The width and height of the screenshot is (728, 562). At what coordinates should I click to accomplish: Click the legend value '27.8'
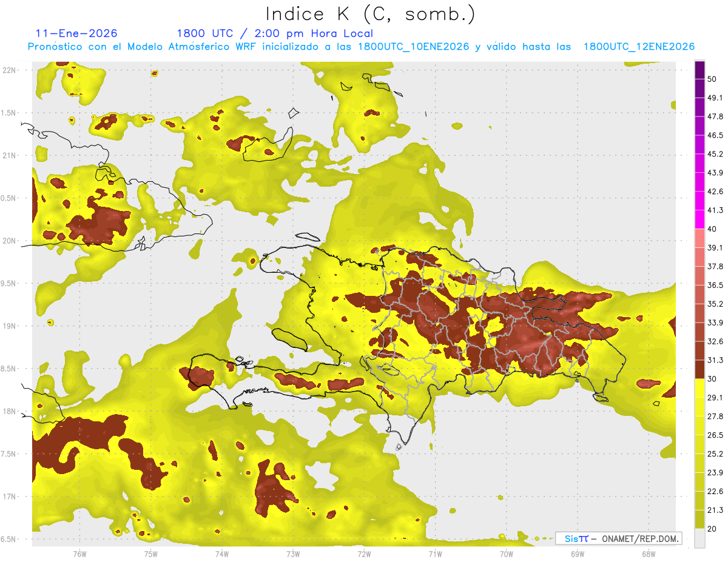715,416
